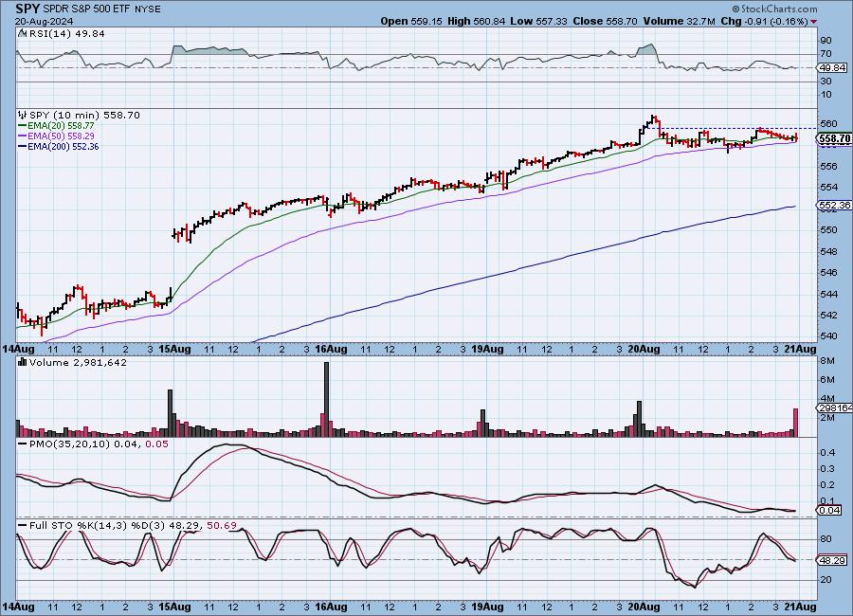Click the 8M label on volume axis

pyautogui.click(x=826, y=361)
